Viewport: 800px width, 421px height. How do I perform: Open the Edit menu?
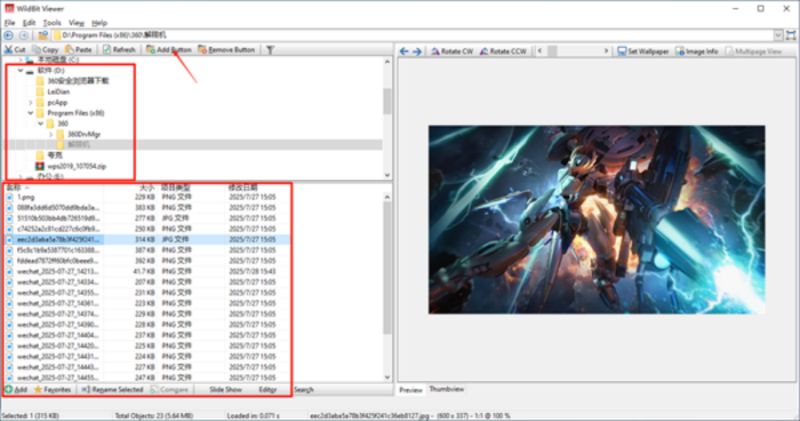29,23
